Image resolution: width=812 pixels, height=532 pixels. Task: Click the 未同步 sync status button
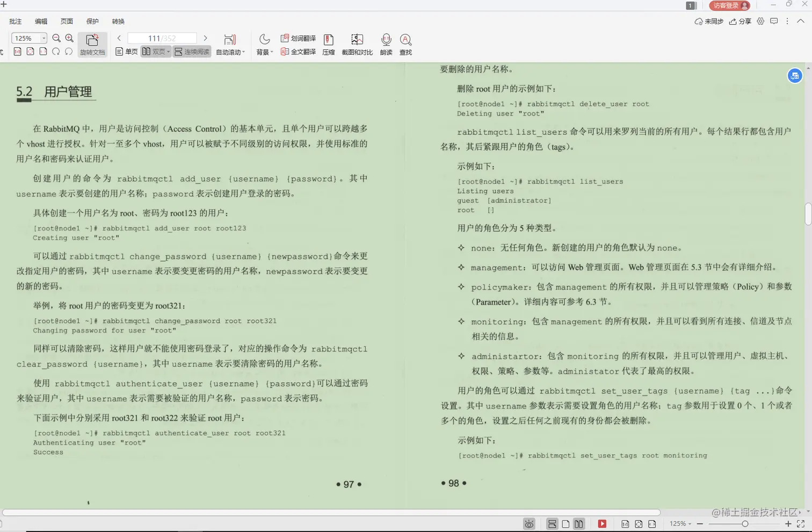tap(709, 21)
